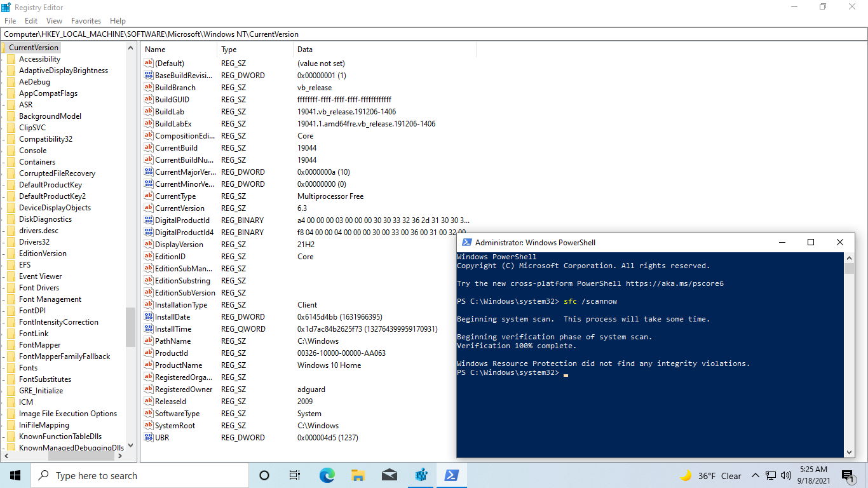The image size is (868, 488).
Task: Launch Microsoft Edge from the taskbar
Action: click(327, 475)
